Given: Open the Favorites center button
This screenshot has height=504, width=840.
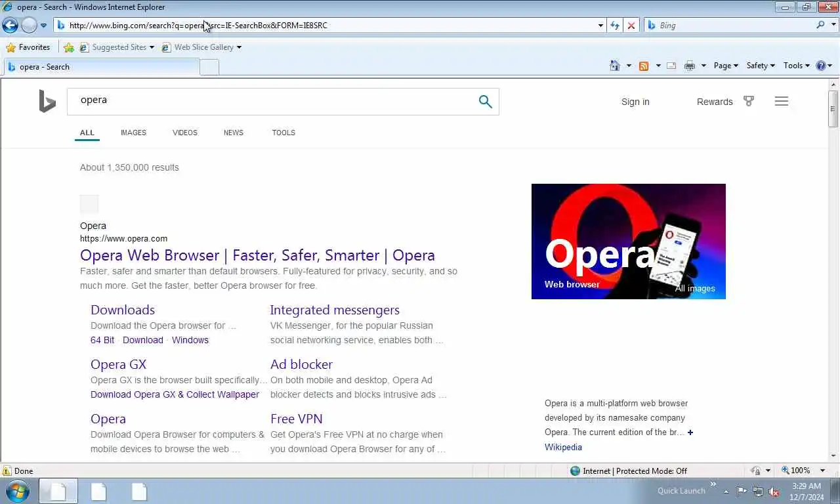Looking at the screenshot, I should [28, 47].
